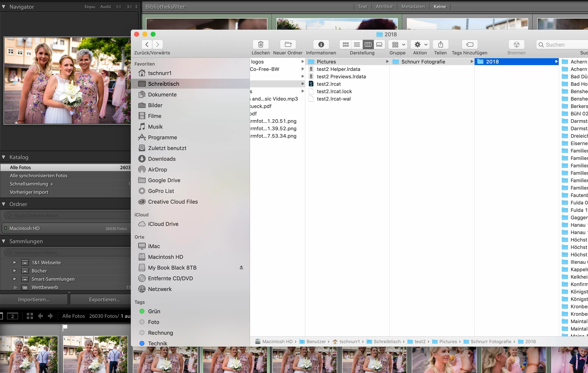This screenshot has width=588, height=373.
Task: Create a new folder with Neuer Ordner icon
Action: [288, 44]
